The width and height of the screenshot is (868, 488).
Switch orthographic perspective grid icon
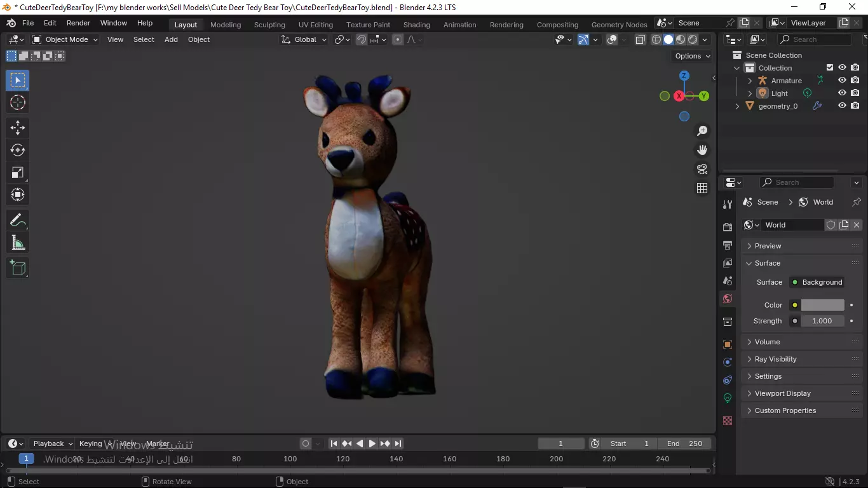pos(702,188)
